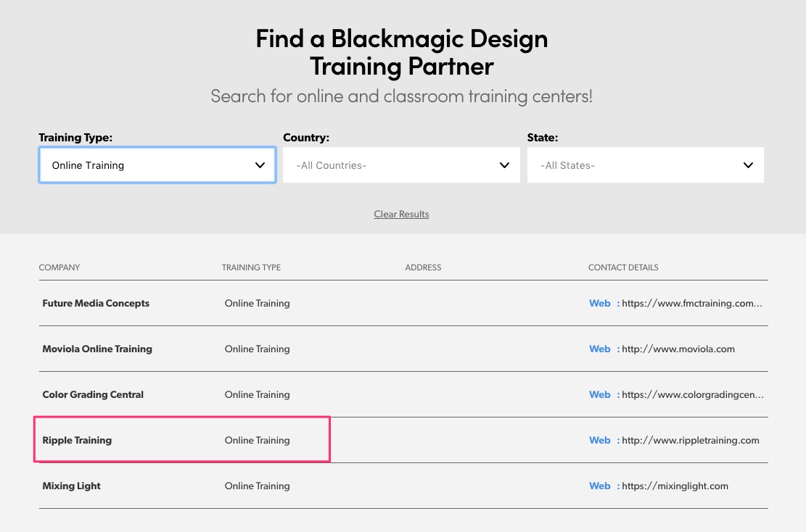
Task: Open the mixinglight.com link
Action: click(x=675, y=486)
